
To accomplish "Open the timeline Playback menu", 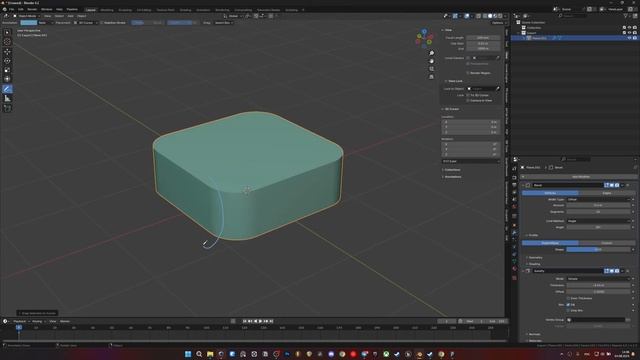I will pyautogui.click(x=20, y=321).
